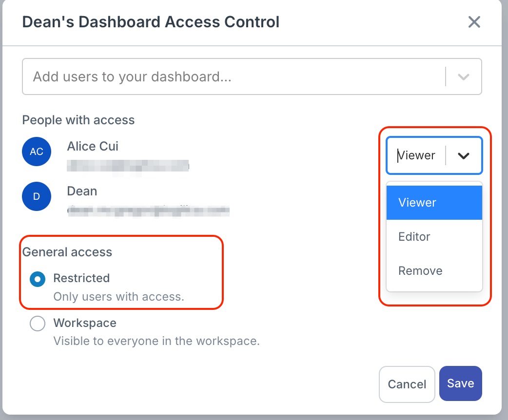Focus the Add users to dashboard field

234,76
